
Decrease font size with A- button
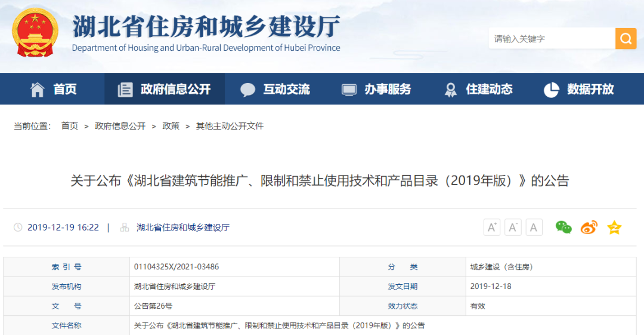[513, 228]
